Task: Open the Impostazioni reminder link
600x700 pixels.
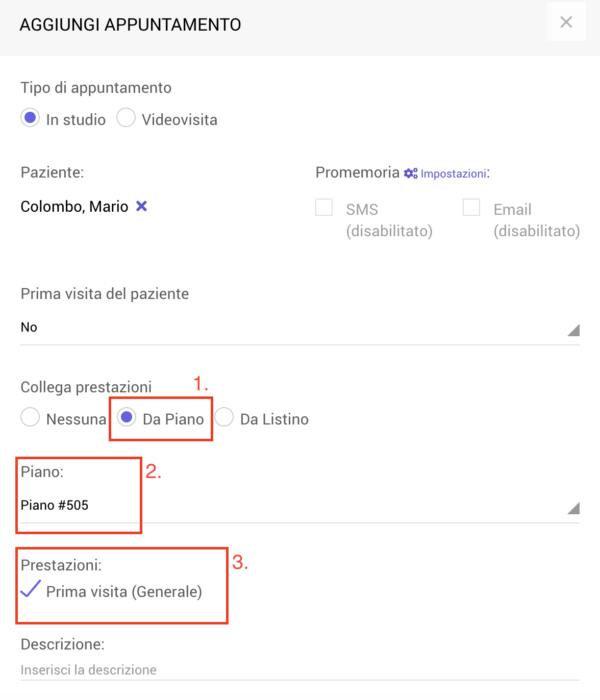Action: coord(453,173)
